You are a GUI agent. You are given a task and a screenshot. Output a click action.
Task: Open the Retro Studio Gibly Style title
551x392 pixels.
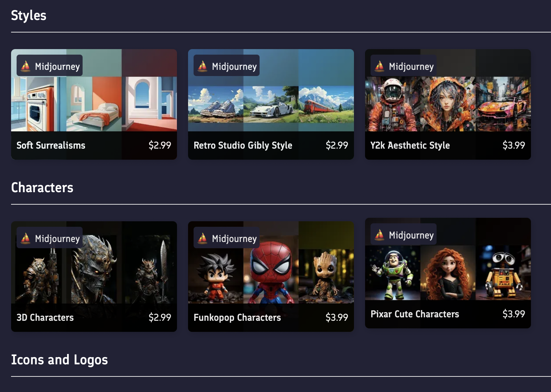[x=243, y=145]
